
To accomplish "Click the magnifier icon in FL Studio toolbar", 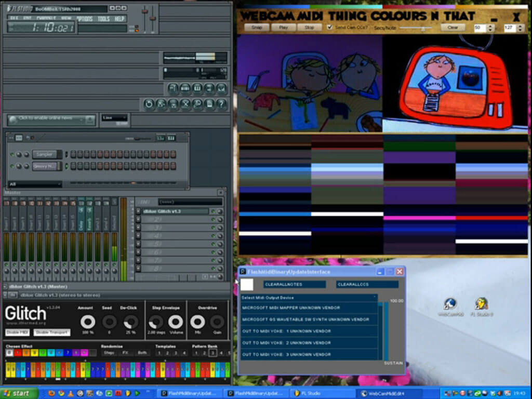I will click(197, 104).
